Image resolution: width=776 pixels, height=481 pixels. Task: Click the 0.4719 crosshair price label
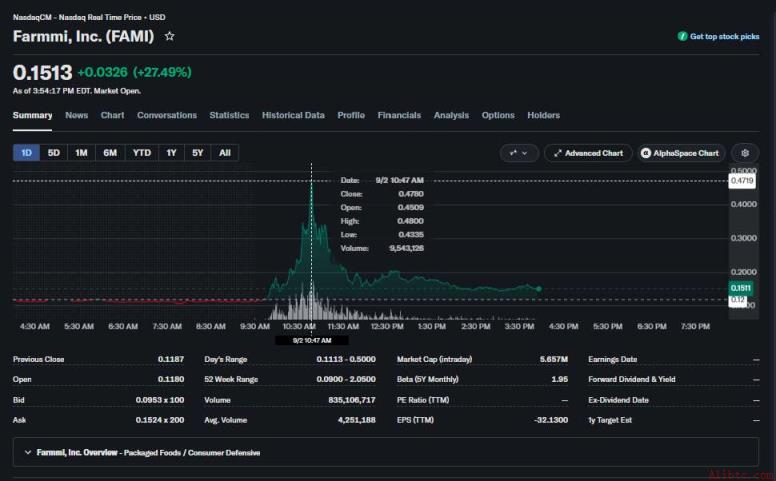pos(742,181)
